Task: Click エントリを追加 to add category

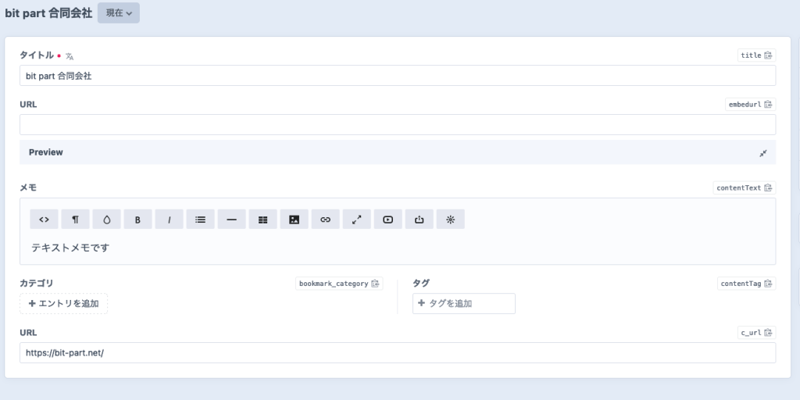Action: [63, 303]
